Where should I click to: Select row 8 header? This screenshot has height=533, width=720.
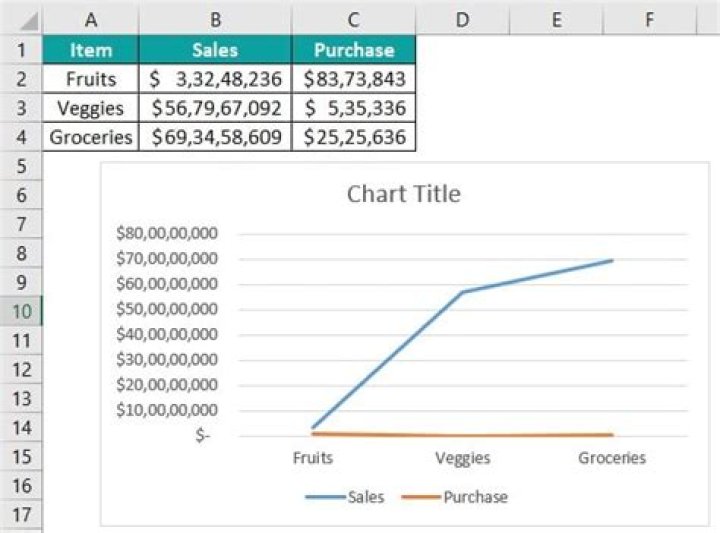click(21, 253)
